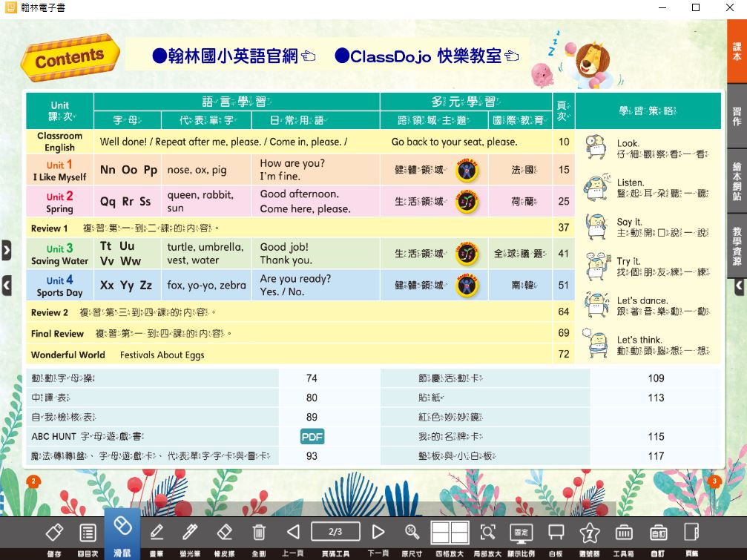747x560 pixels.
Task: Expand the left side panel arrow
Action: 6,251
